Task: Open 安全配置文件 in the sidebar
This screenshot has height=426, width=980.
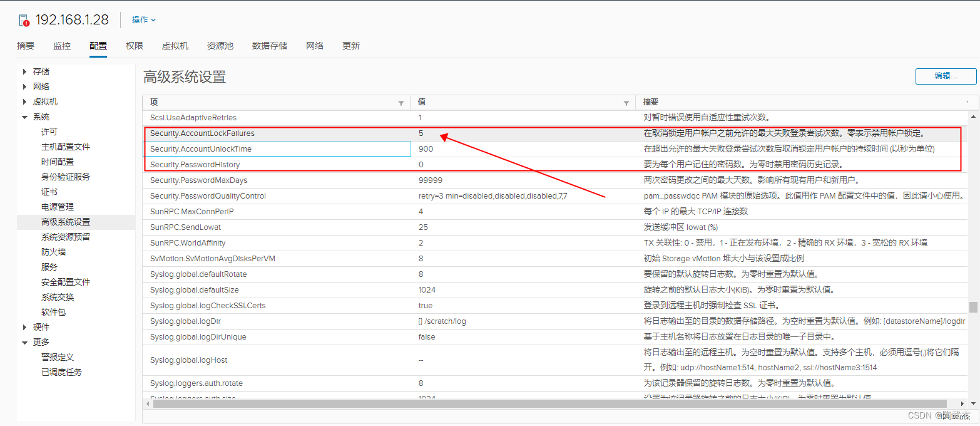Action: 66,282
